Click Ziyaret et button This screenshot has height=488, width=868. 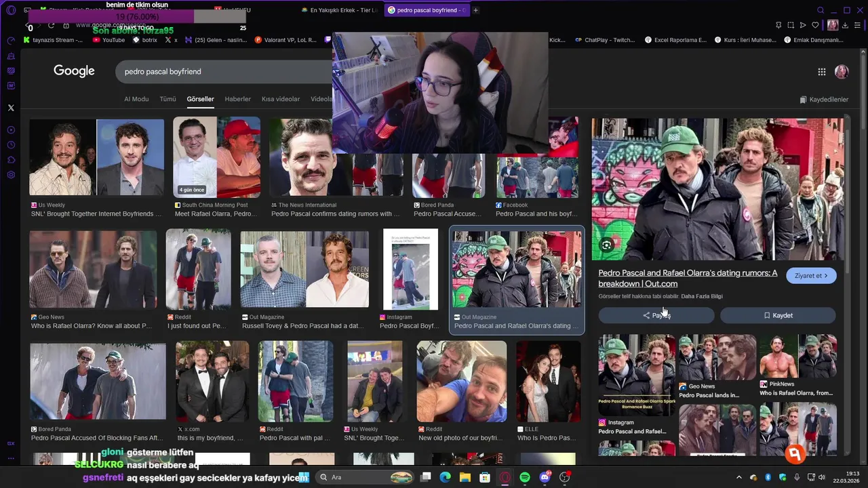(x=811, y=276)
